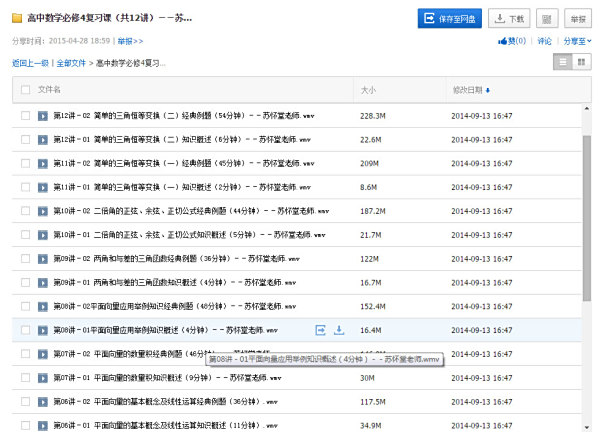Click 保存至网盘 button
This screenshot has width=600, height=432.
pos(450,18)
